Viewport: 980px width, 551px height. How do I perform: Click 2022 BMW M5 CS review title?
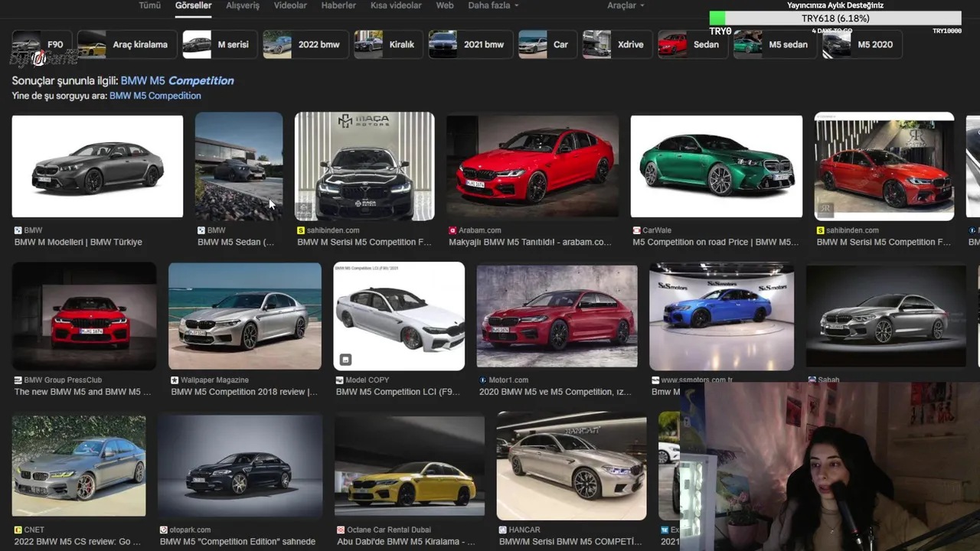(x=77, y=542)
